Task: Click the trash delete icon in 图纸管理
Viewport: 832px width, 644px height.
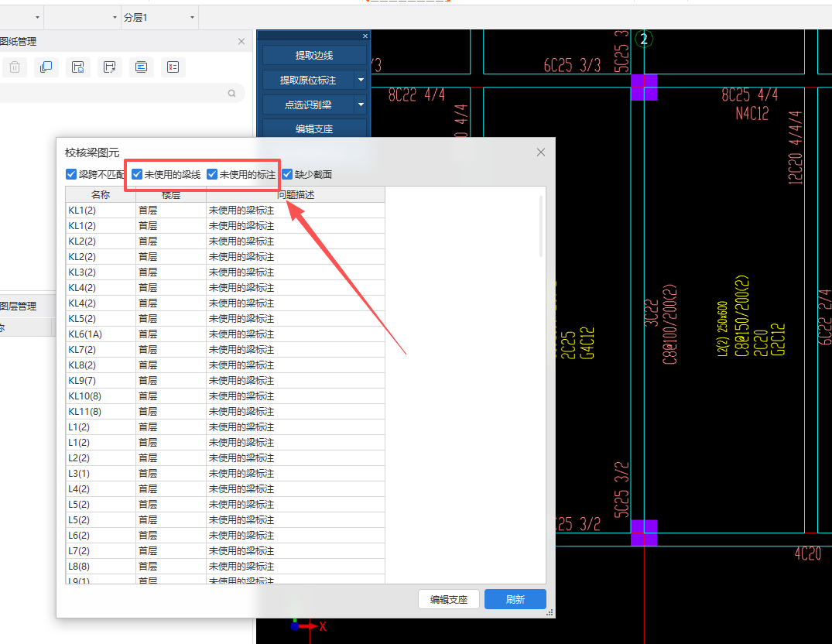Action: click(15, 67)
